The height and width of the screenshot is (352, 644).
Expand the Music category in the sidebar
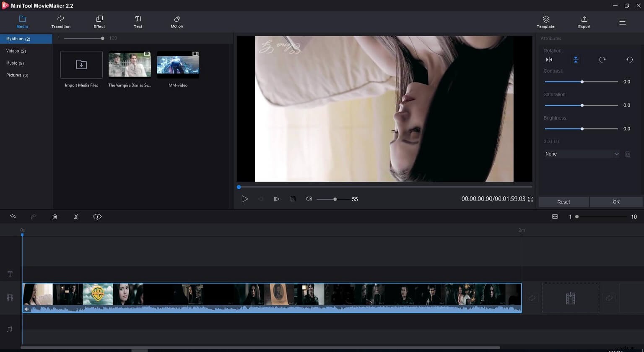[15, 63]
